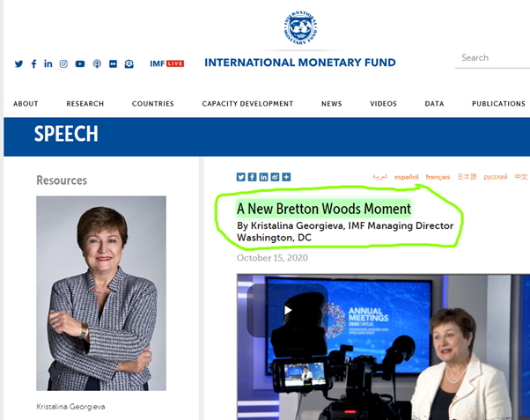This screenshot has height=420, width=530.
Task: Click the IMF seal logo
Action: point(300,27)
